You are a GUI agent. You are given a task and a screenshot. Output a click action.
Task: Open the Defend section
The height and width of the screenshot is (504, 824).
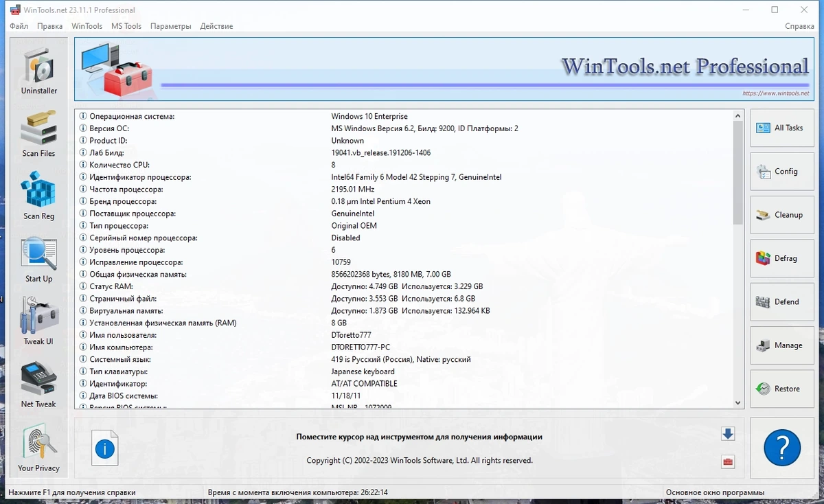coord(781,301)
